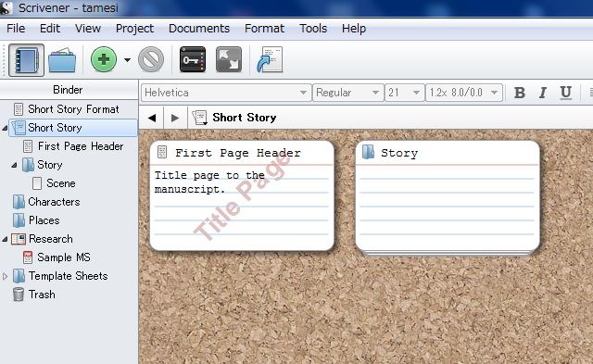The image size is (593, 364).
Task: Click the Compile document arrow icon
Action: click(x=270, y=59)
